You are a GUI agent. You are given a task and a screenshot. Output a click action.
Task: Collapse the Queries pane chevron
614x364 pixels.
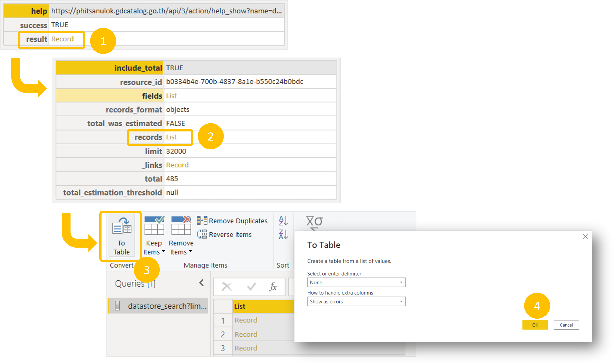pos(201,283)
